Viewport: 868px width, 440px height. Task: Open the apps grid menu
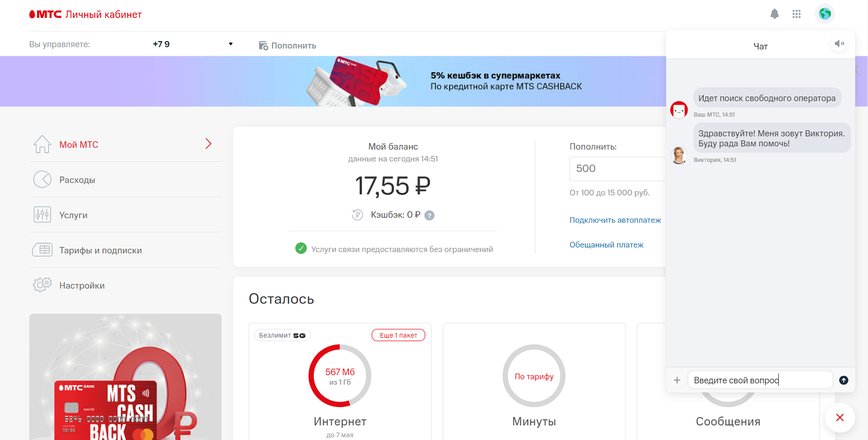(x=796, y=14)
